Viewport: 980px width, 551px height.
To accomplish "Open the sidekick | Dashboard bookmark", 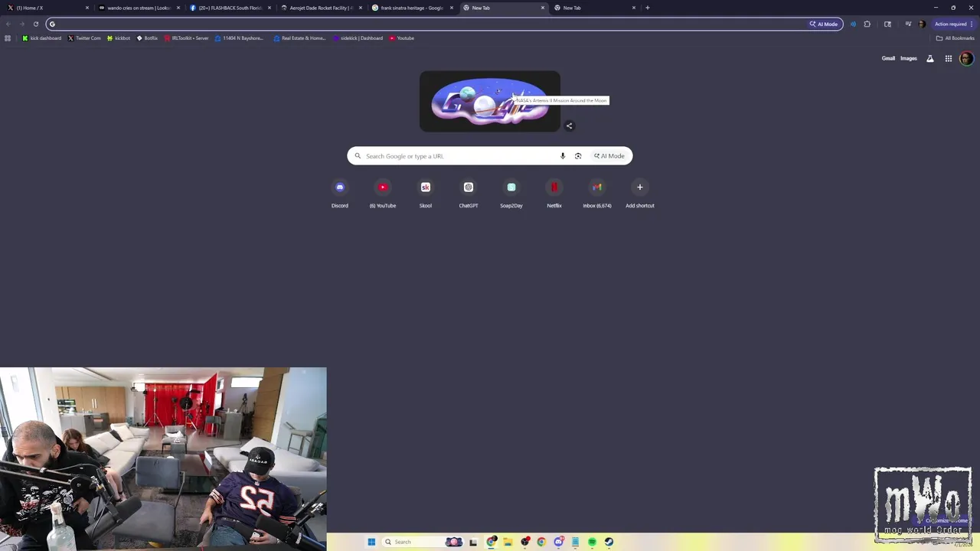I will pyautogui.click(x=358, y=38).
